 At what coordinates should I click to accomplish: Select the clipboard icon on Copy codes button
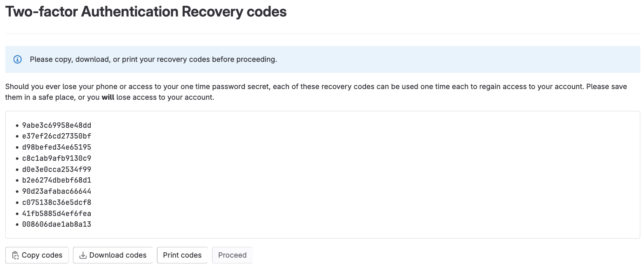[x=15, y=255]
